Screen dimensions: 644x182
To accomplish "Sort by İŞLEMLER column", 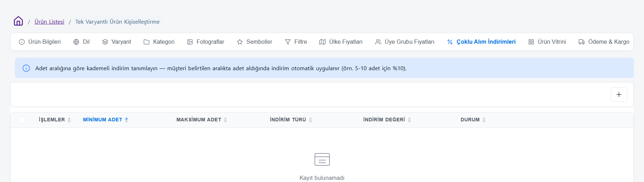I will (55, 120).
